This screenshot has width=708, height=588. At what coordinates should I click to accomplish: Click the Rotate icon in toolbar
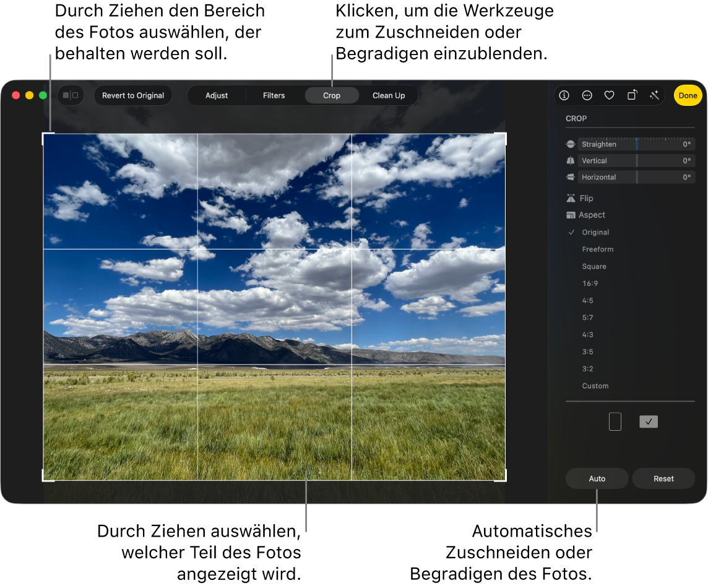tap(632, 95)
